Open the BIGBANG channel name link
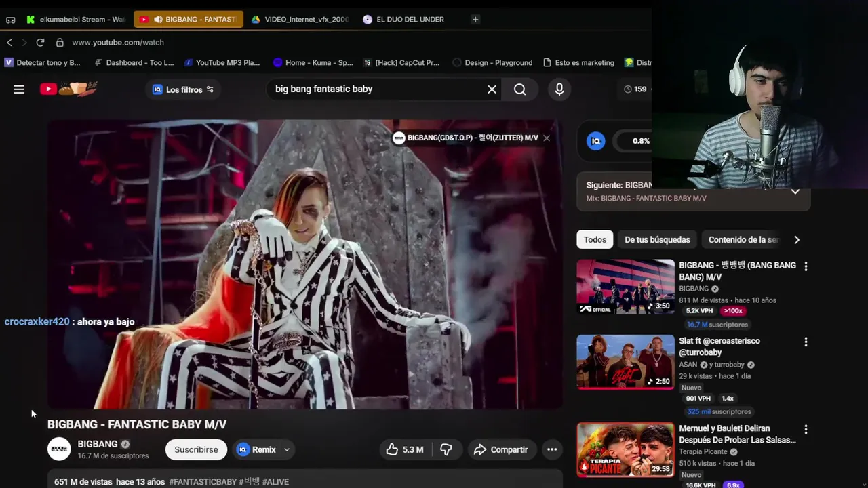This screenshot has height=488, width=868. [98, 444]
